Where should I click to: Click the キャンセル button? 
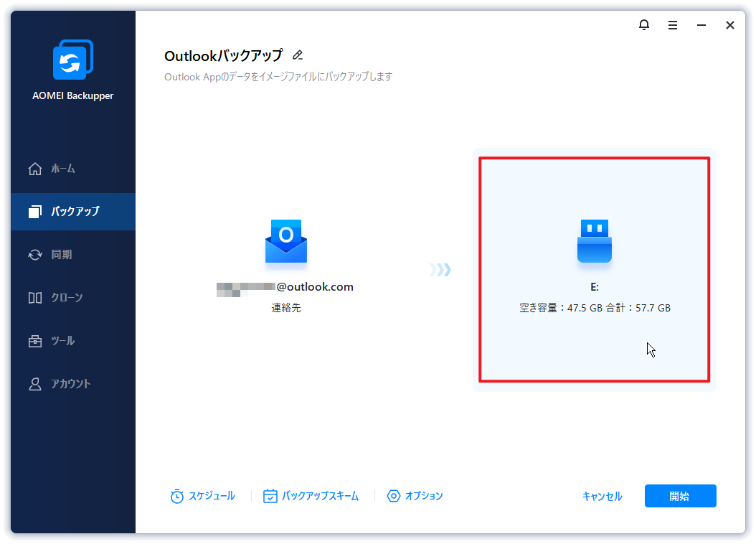point(603,496)
